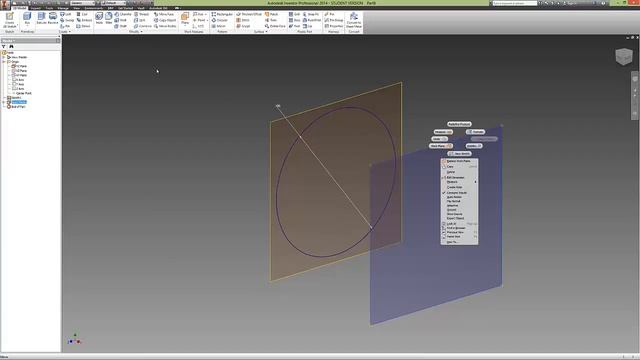Switch to the 3D Model ribbon tab
640x360 pixels.
19,8
